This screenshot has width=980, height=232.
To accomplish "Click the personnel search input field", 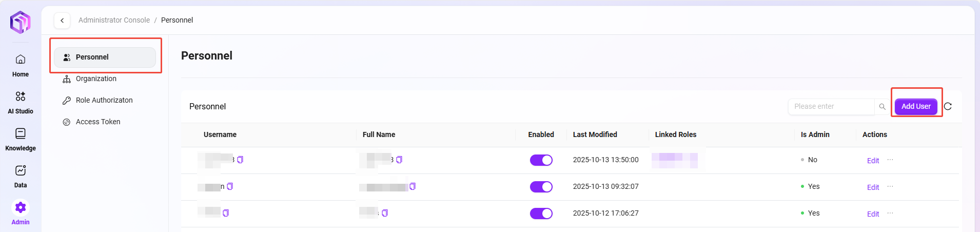I will pyautogui.click(x=831, y=106).
